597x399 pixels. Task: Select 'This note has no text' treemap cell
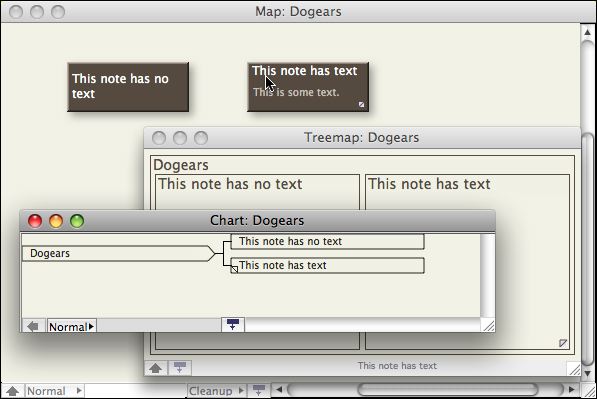pos(257,192)
